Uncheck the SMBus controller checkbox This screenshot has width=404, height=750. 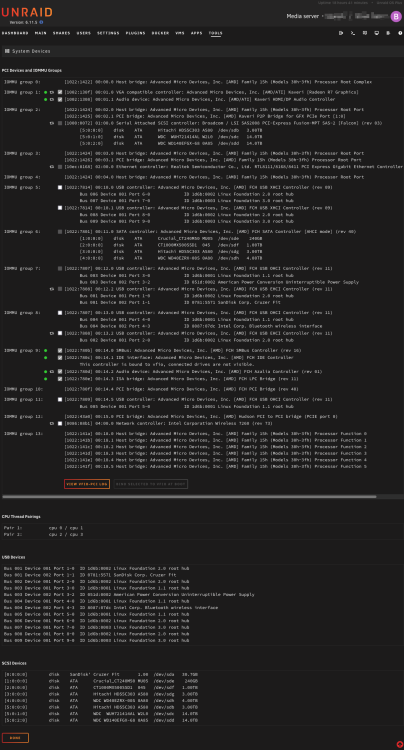[60, 350]
